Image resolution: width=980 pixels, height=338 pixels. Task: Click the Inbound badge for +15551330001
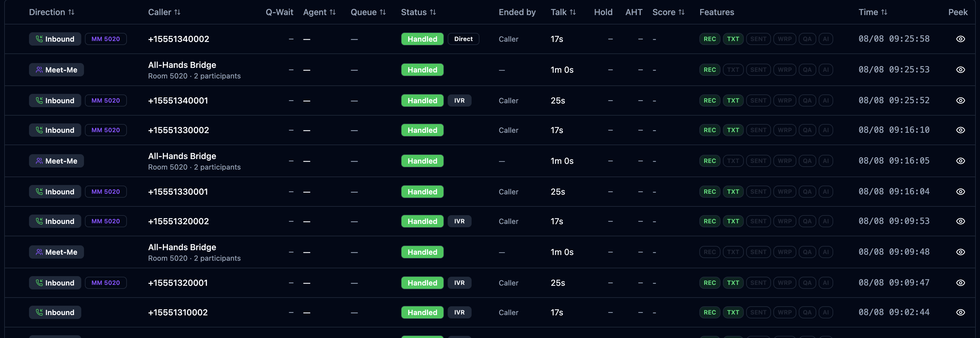[55, 192]
